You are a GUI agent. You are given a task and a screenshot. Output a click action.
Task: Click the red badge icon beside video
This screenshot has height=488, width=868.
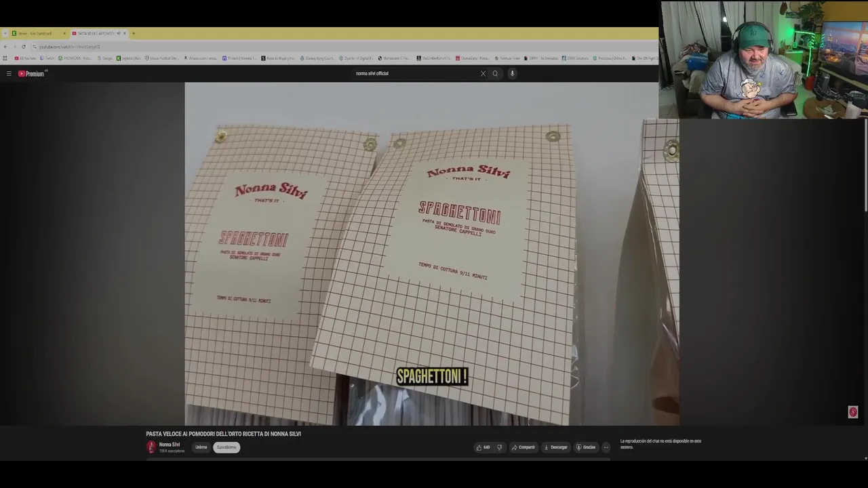click(853, 412)
